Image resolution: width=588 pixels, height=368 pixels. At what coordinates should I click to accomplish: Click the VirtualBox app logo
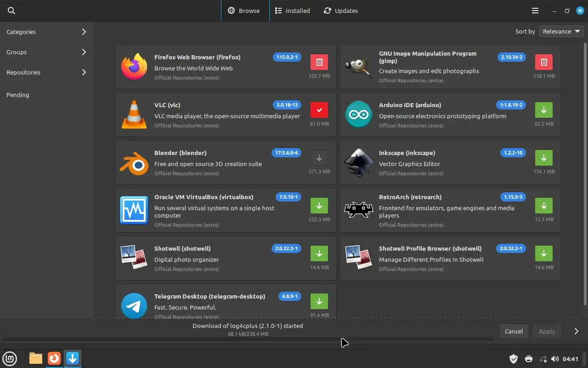coord(134,210)
